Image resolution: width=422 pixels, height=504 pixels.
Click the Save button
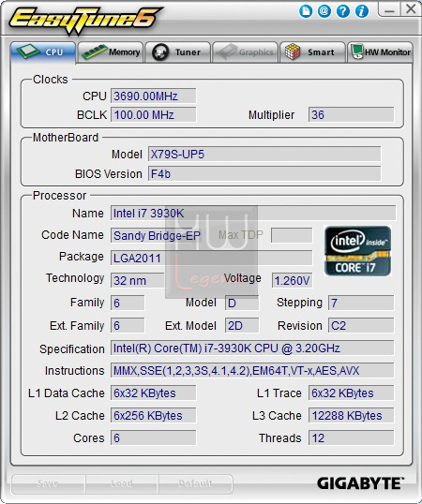[x=48, y=483]
